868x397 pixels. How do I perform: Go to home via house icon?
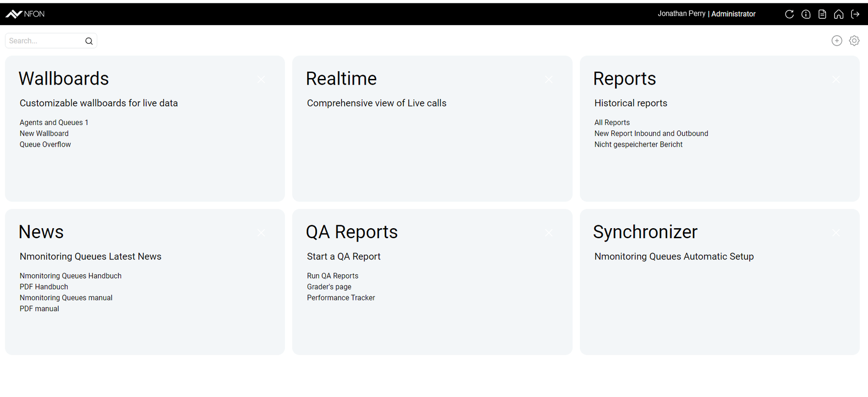(838, 14)
